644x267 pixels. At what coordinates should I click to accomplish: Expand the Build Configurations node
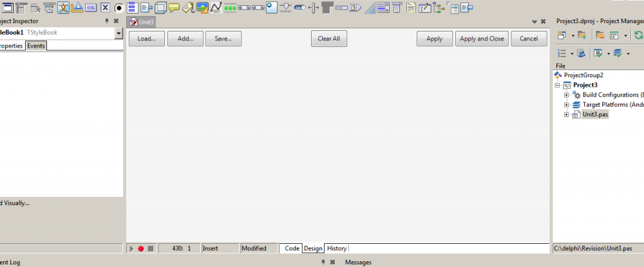click(x=566, y=95)
